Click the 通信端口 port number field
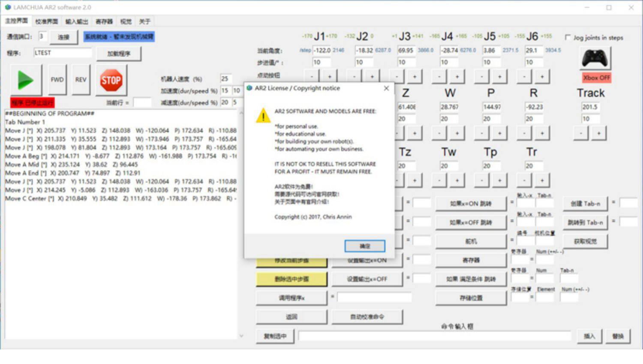 coord(42,36)
